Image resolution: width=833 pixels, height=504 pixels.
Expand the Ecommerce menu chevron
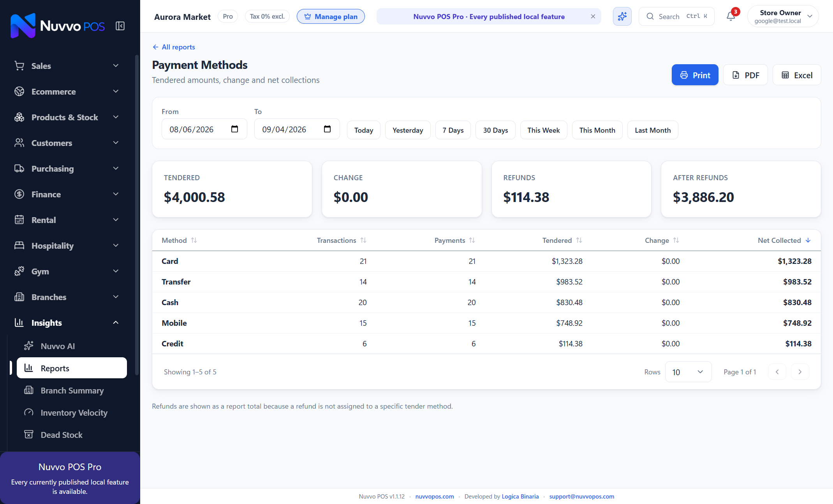116,91
